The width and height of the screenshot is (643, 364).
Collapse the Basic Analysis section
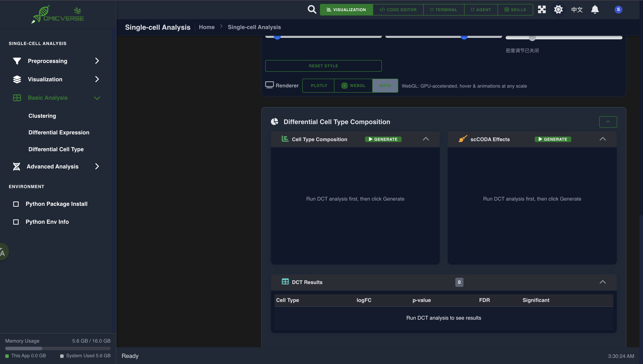click(x=97, y=98)
